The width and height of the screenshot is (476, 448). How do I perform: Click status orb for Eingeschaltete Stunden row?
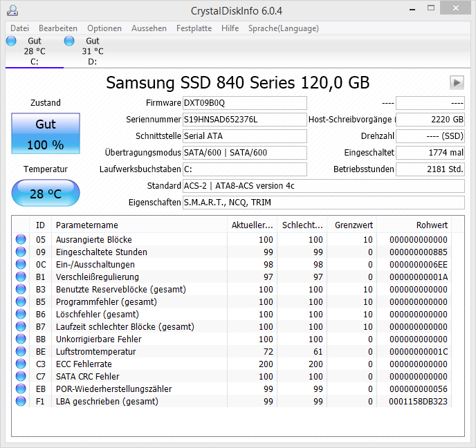tap(21, 252)
